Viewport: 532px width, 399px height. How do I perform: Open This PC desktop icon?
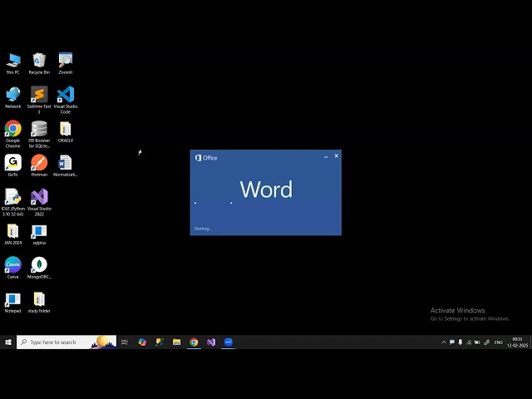click(13, 63)
